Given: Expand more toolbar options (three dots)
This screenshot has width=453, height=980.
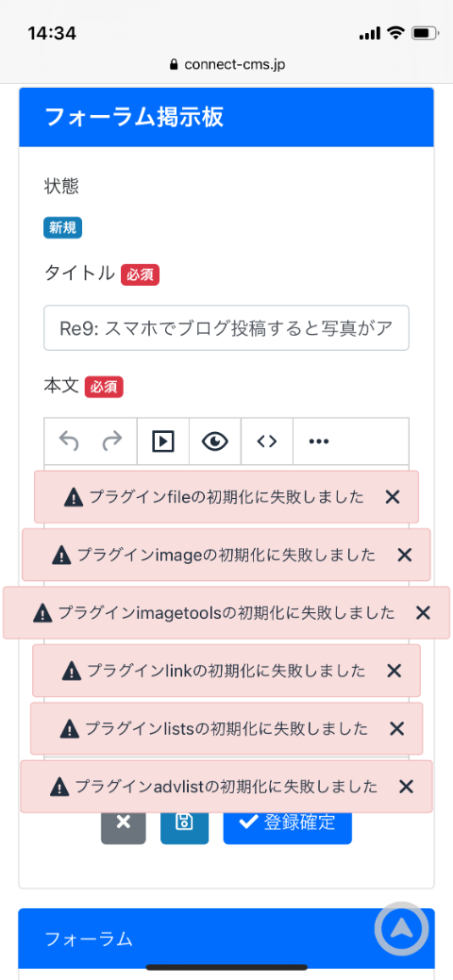Looking at the screenshot, I should coord(318,441).
